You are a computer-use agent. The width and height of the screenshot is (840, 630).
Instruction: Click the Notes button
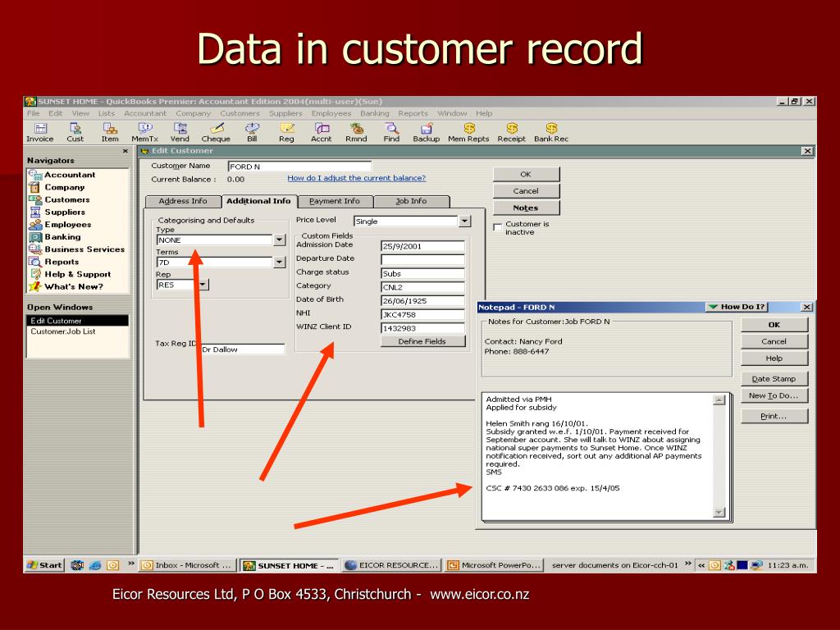tap(526, 208)
